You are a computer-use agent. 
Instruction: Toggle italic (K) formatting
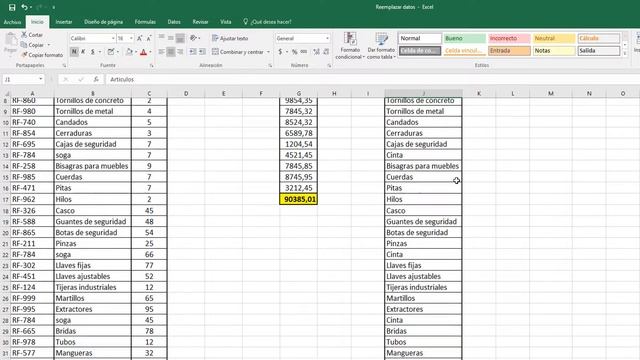[x=83, y=52]
